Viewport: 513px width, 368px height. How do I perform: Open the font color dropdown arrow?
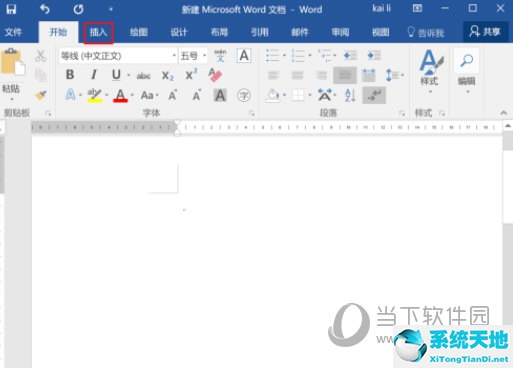[x=132, y=96]
